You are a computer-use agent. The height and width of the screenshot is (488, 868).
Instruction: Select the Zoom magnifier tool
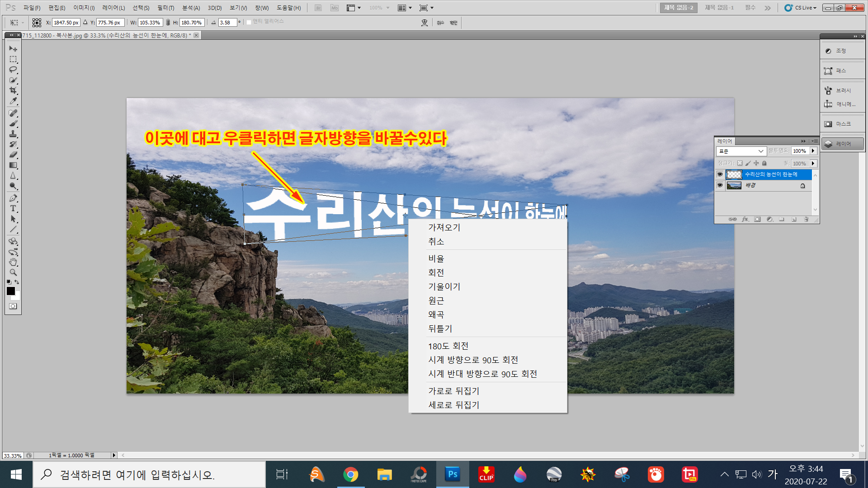[x=13, y=272]
